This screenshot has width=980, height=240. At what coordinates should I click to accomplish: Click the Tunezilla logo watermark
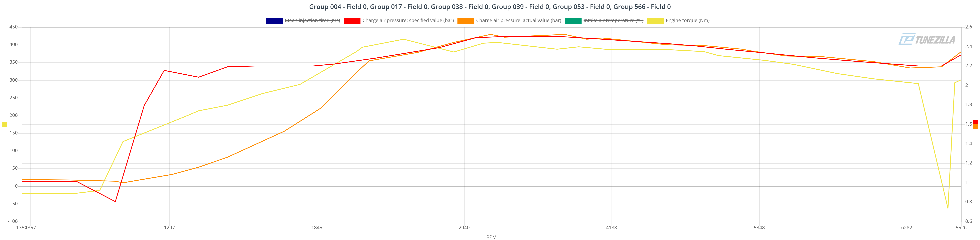[x=927, y=39]
